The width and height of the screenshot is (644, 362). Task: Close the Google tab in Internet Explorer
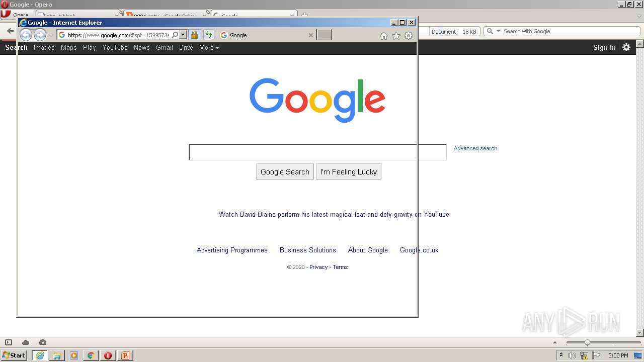[310, 35]
